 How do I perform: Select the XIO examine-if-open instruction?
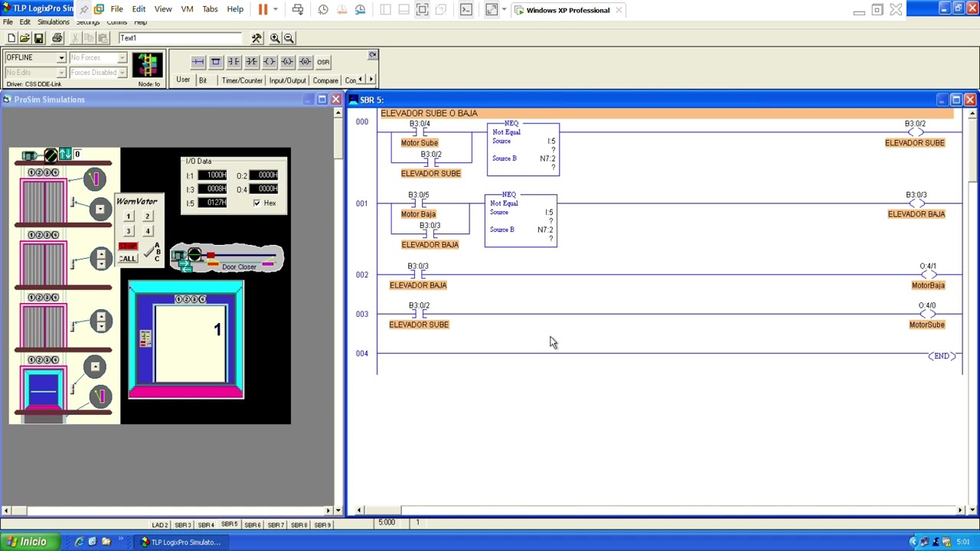pyautogui.click(x=251, y=62)
